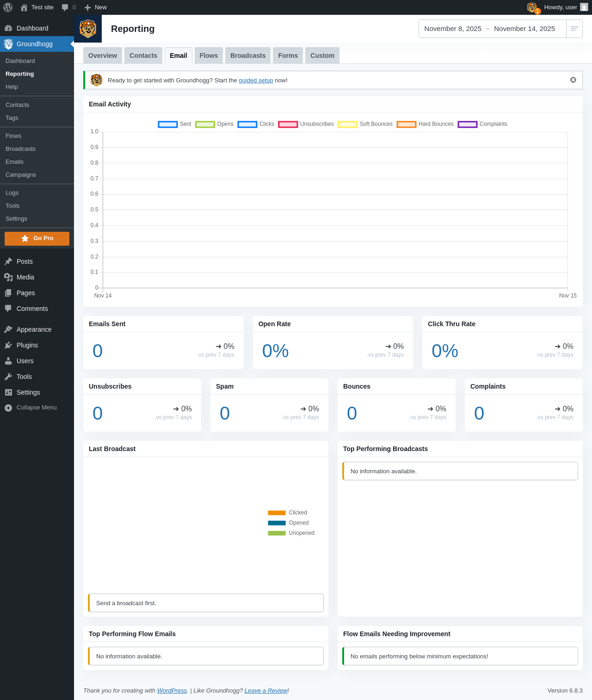Click the Go Pro button
The height and width of the screenshot is (700, 592).
pos(37,239)
